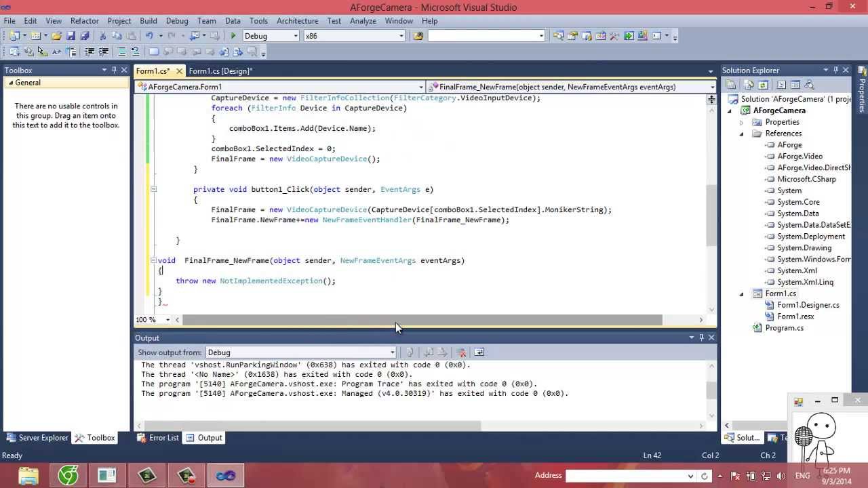Switch to the Server Explorer tab
Screen dimensions: 868x488
(x=37, y=438)
